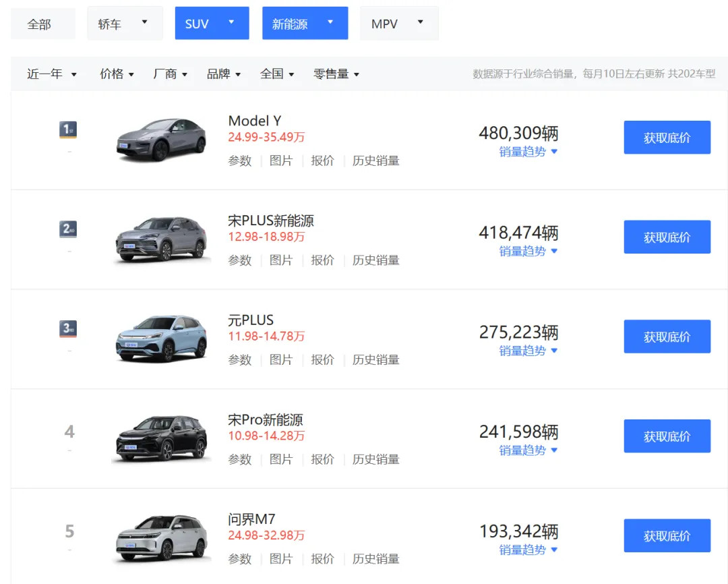View 参数 for 宋PLUS新能源

(x=239, y=260)
